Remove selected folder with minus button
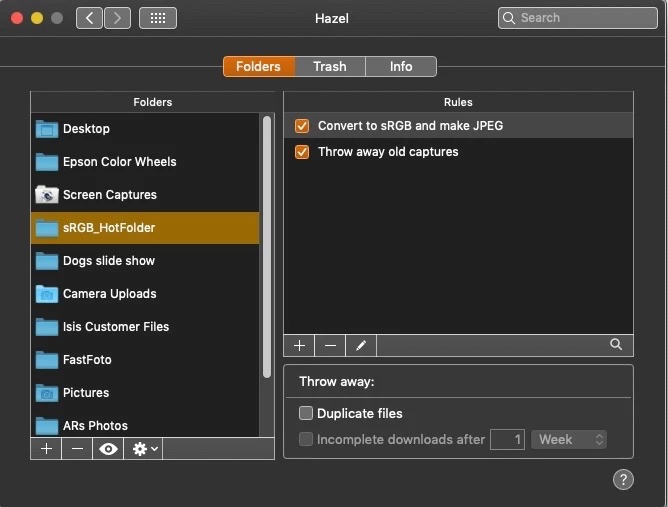668x507 pixels. [x=77, y=449]
